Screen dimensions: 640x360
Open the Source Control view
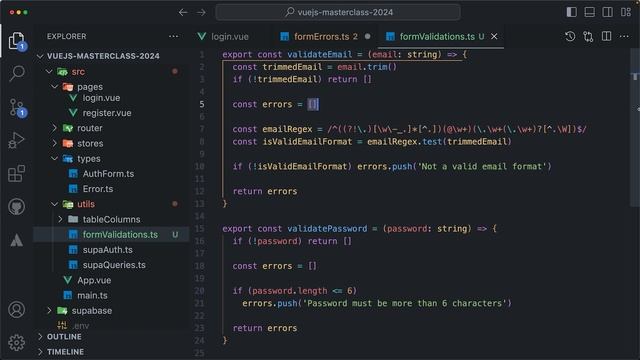click(x=16, y=107)
